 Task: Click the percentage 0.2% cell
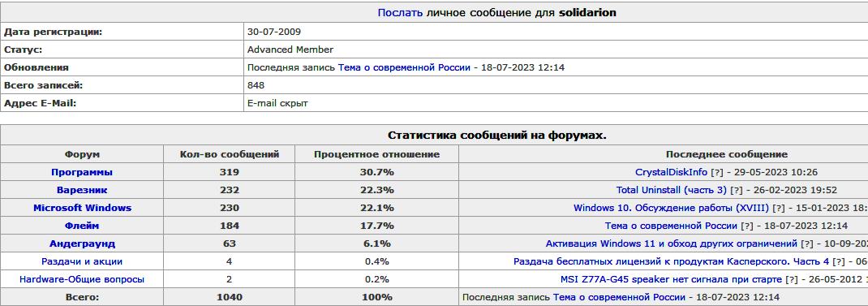point(377,279)
